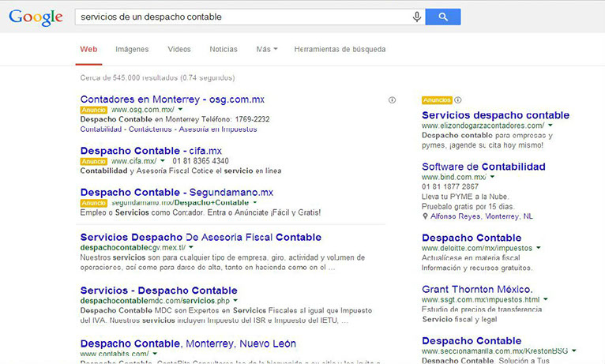Click Anuncio badge on Segundamano.mx result

coord(94,203)
